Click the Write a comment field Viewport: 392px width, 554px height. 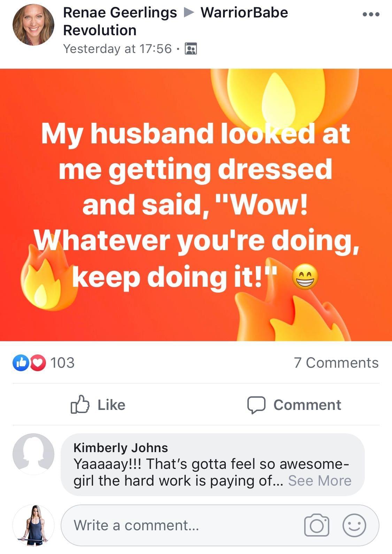220,525
